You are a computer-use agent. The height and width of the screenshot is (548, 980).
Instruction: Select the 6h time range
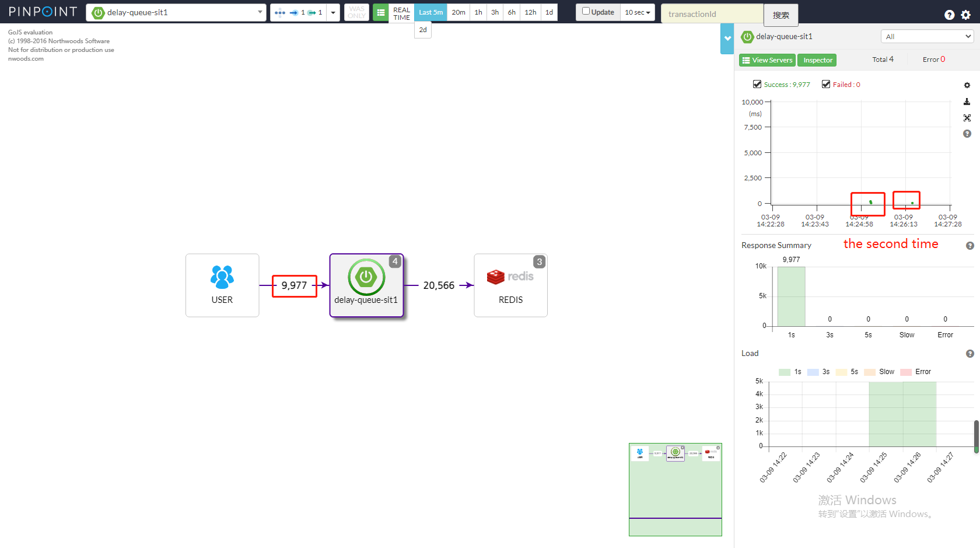512,12
